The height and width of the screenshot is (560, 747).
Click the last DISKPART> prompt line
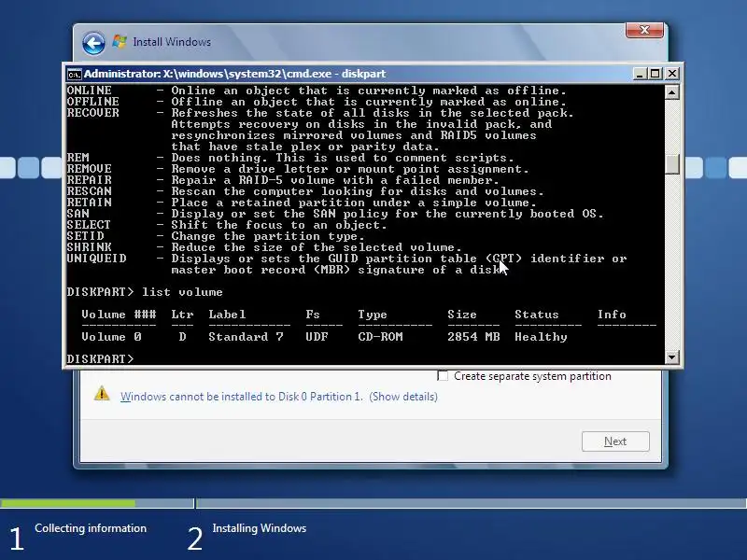(x=101, y=358)
